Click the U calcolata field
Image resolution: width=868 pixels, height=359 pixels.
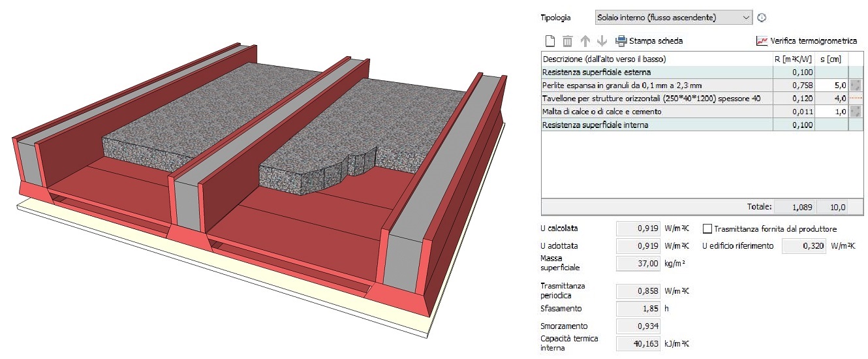[x=638, y=229]
